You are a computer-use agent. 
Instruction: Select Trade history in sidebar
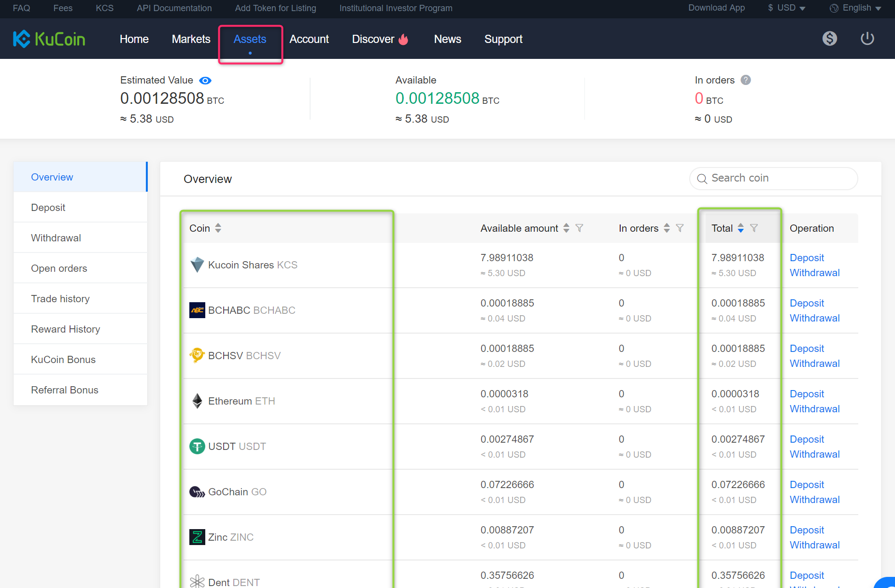coord(80,299)
